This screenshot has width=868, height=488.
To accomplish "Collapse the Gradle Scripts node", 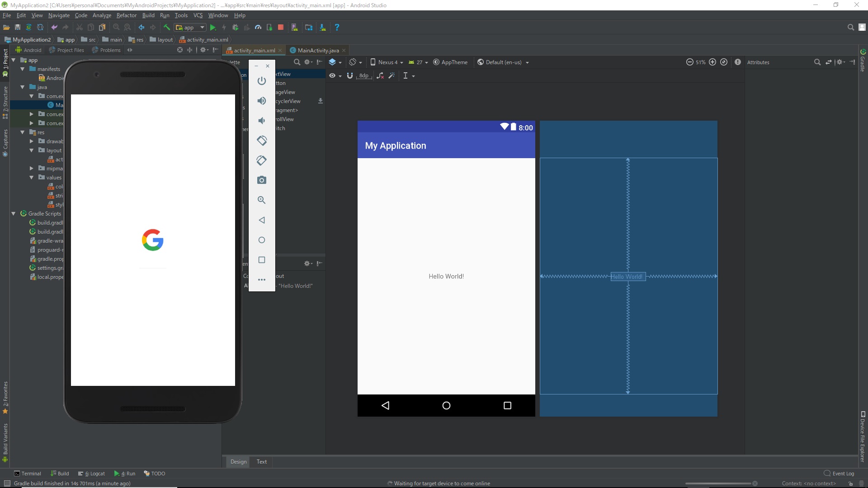I will click(x=14, y=214).
